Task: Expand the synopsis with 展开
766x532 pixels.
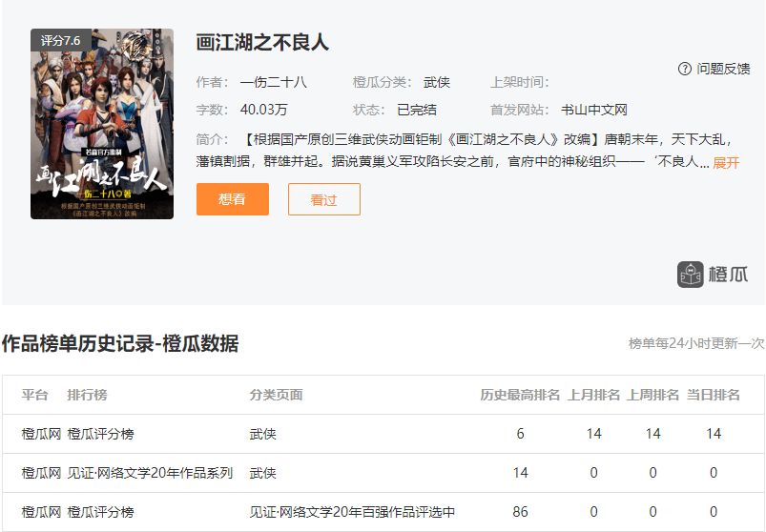Action: point(726,162)
